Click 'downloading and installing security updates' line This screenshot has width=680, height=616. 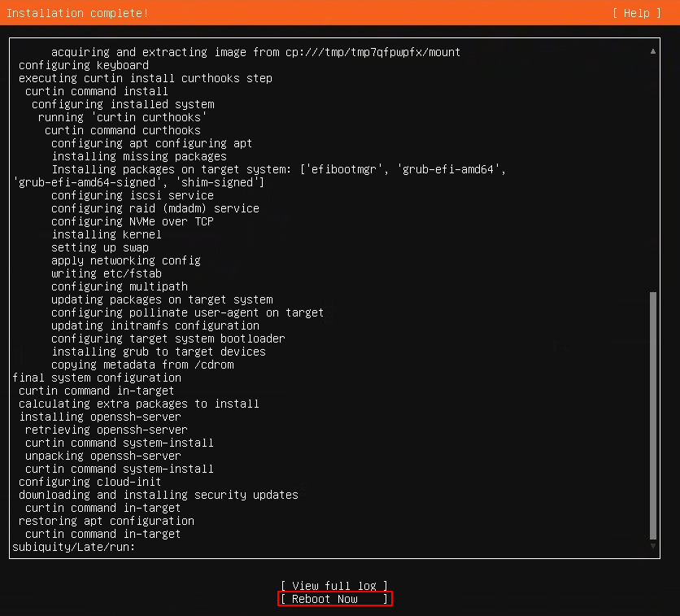click(x=159, y=495)
